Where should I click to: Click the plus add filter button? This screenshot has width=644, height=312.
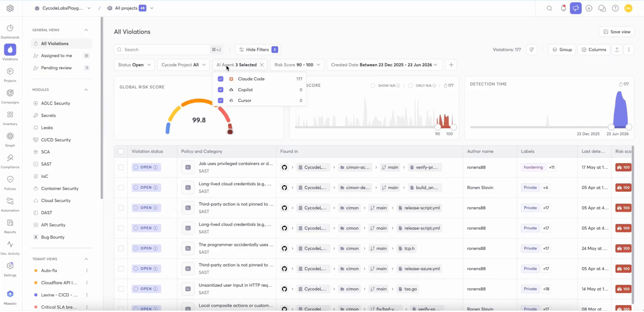[451, 65]
